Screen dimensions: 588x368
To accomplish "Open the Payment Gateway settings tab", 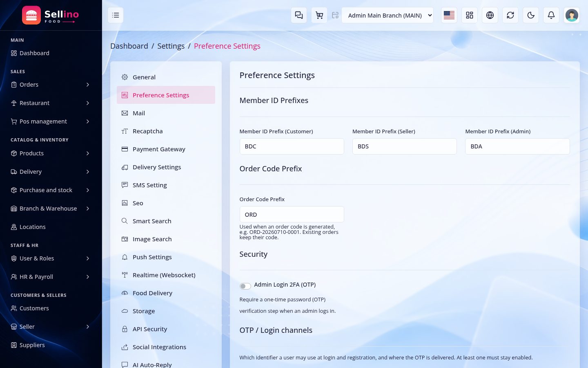I will click(166, 149).
